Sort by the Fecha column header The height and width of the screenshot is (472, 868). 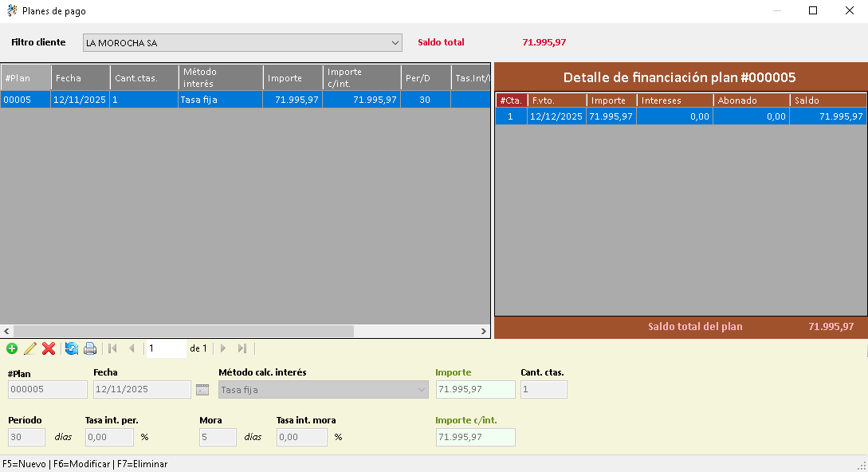click(x=81, y=78)
